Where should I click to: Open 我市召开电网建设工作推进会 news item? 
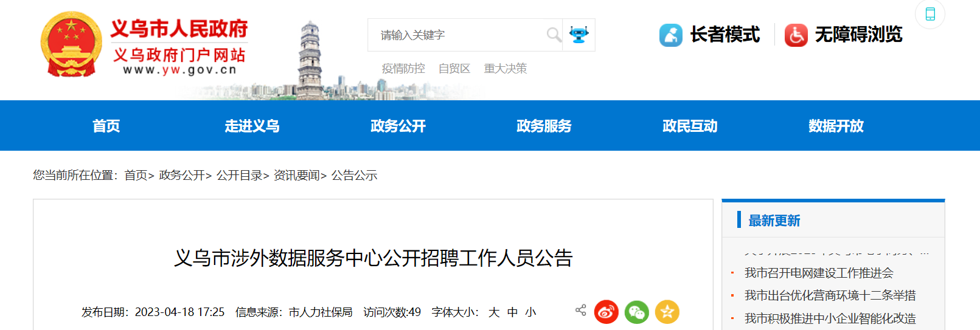coord(819,273)
